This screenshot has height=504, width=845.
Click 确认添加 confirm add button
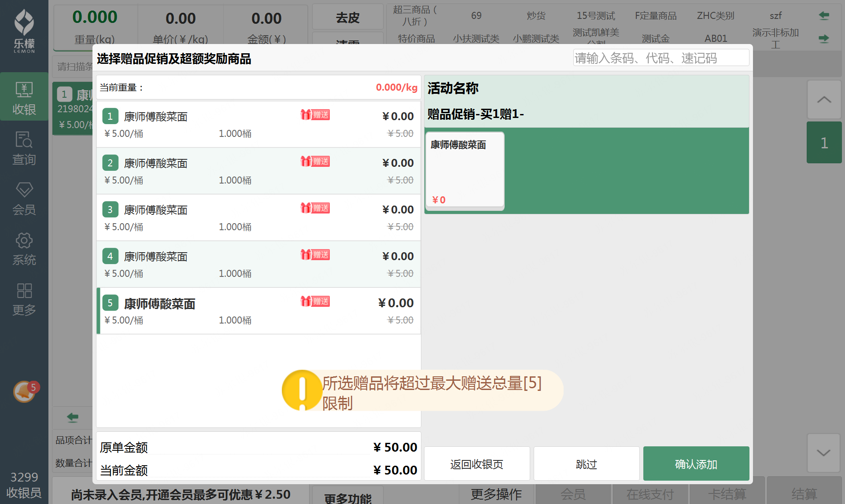tap(696, 464)
